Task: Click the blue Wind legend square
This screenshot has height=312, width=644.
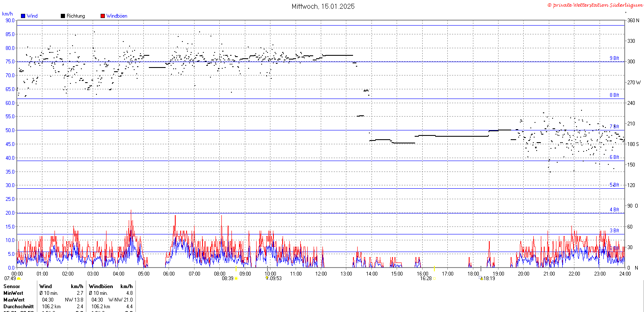Action: (x=23, y=16)
